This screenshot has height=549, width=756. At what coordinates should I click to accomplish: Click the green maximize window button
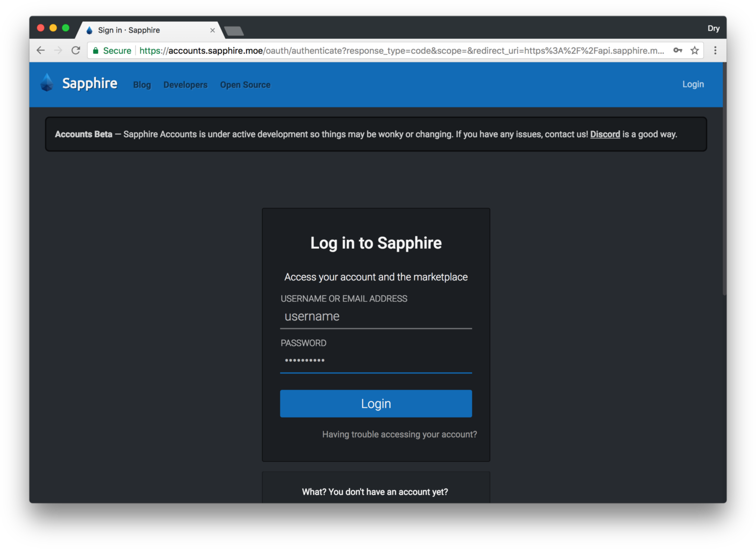(x=65, y=28)
